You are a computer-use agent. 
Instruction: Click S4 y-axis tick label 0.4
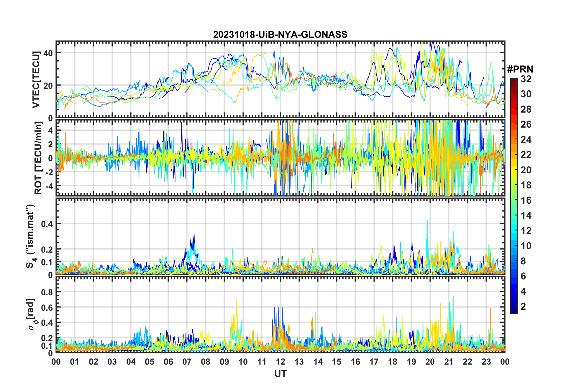(x=47, y=224)
